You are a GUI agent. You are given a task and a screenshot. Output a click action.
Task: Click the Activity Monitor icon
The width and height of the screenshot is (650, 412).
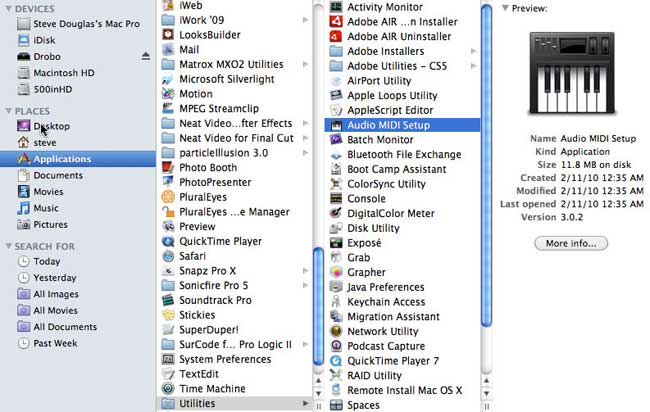coord(336,7)
